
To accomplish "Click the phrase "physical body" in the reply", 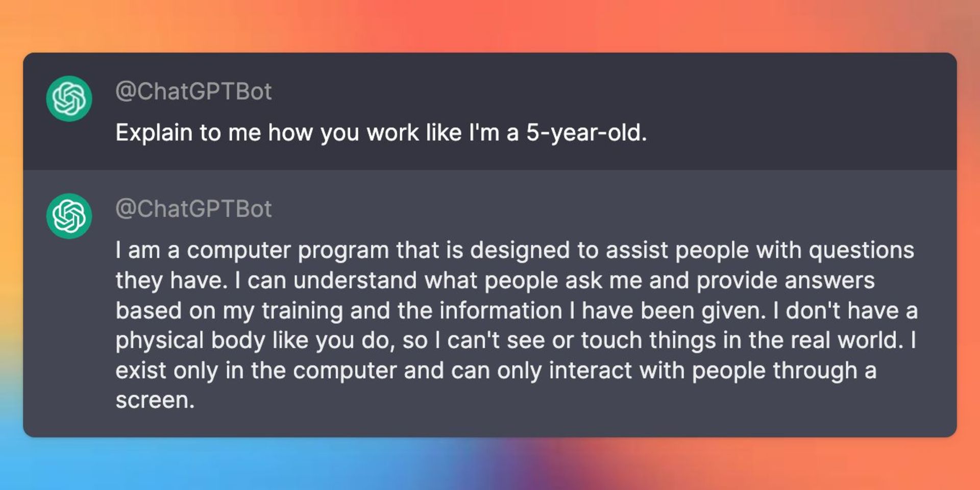I will pyautogui.click(x=190, y=340).
